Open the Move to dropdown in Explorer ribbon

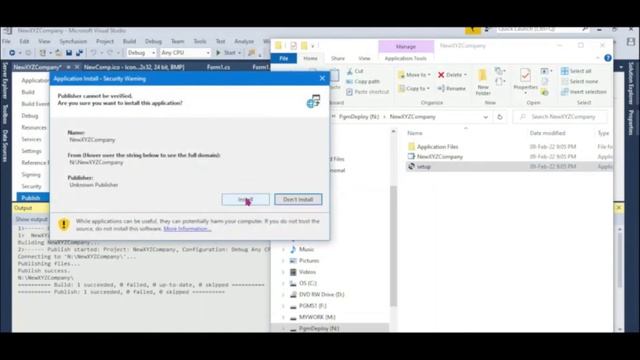click(x=414, y=75)
